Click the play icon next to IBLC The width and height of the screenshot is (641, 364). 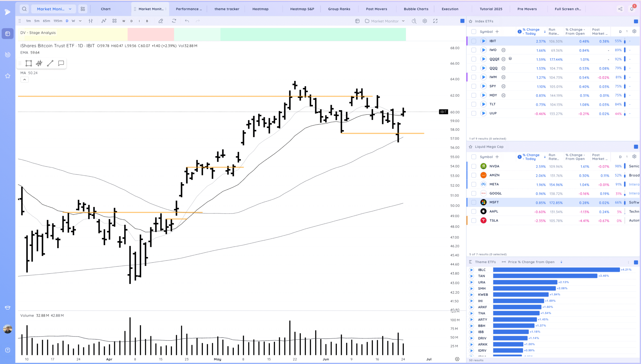[x=471, y=270]
